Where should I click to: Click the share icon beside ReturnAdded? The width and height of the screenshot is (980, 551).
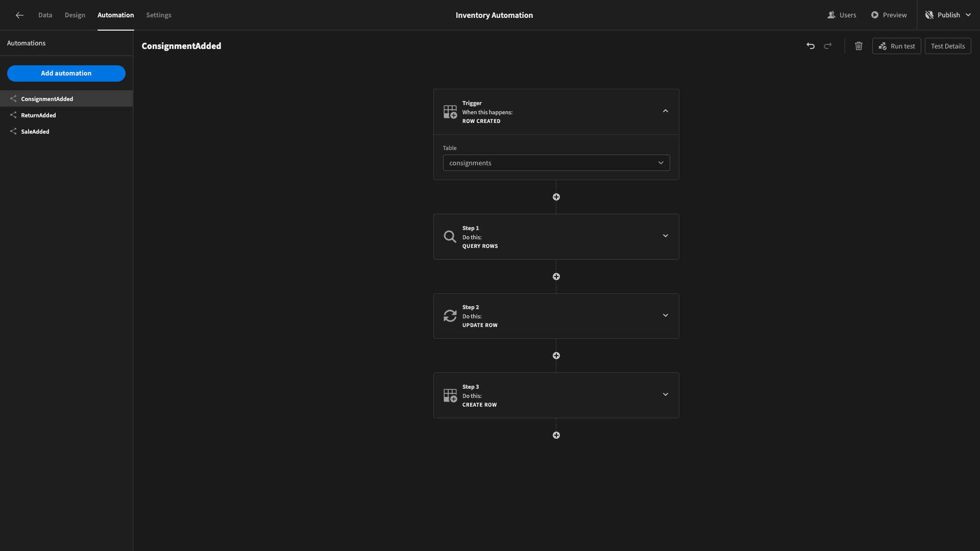click(x=13, y=115)
